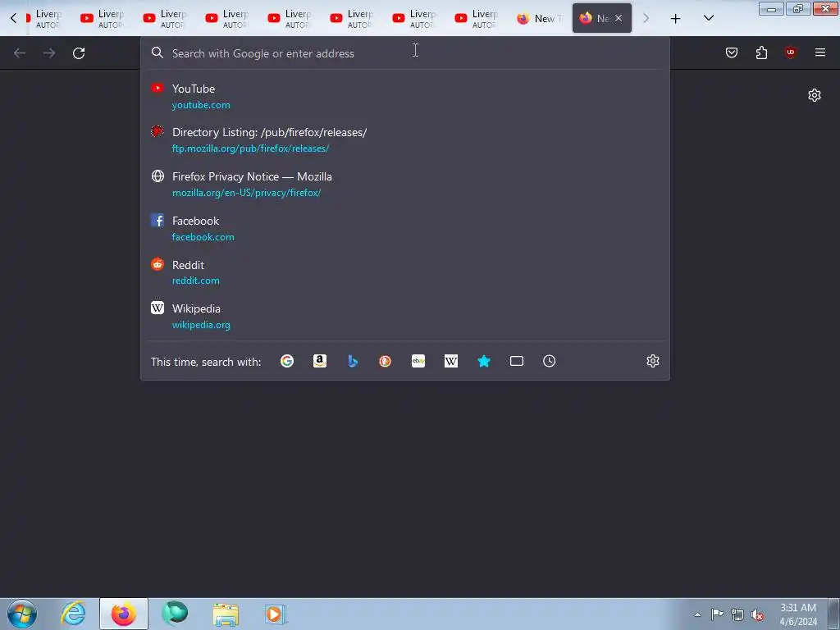
Task: Close the active New Tab
Action: 619,18
